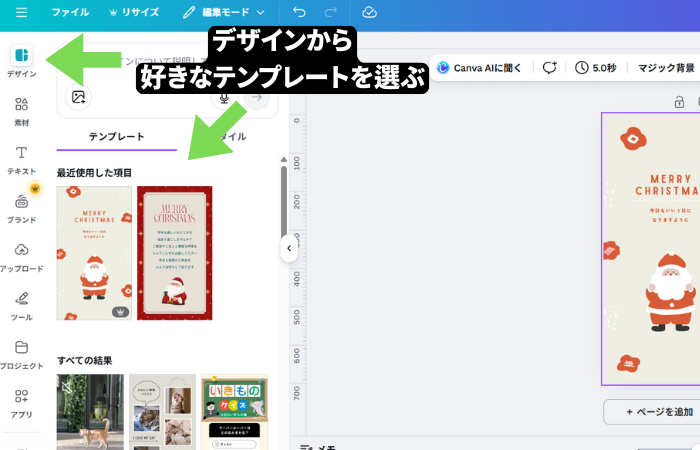Viewport: 700px width, 450px height.
Task: Open the ファイル menu
Action: point(70,12)
